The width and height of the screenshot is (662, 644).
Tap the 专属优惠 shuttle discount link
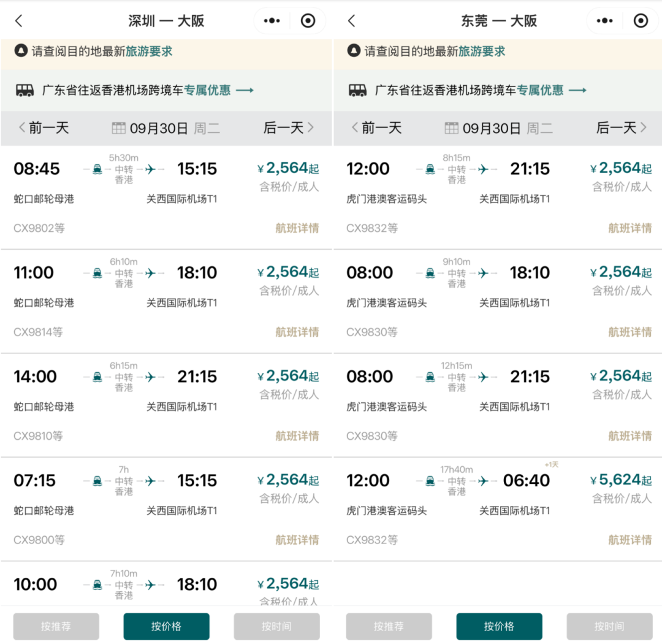pos(207,89)
